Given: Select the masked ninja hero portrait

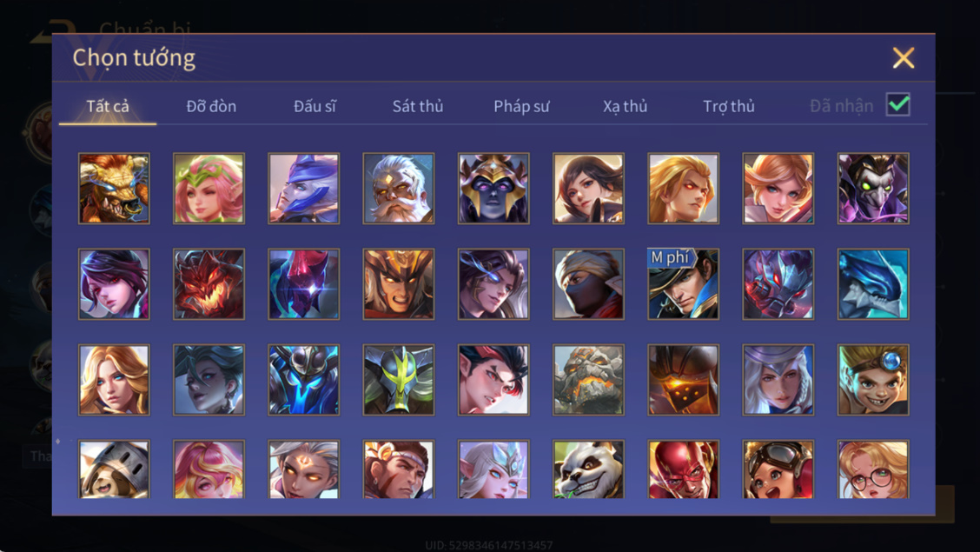Looking at the screenshot, I should (588, 283).
